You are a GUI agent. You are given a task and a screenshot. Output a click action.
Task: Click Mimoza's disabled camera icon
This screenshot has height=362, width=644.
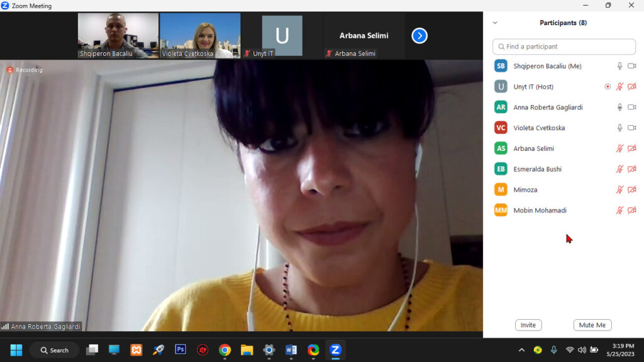point(631,190)
